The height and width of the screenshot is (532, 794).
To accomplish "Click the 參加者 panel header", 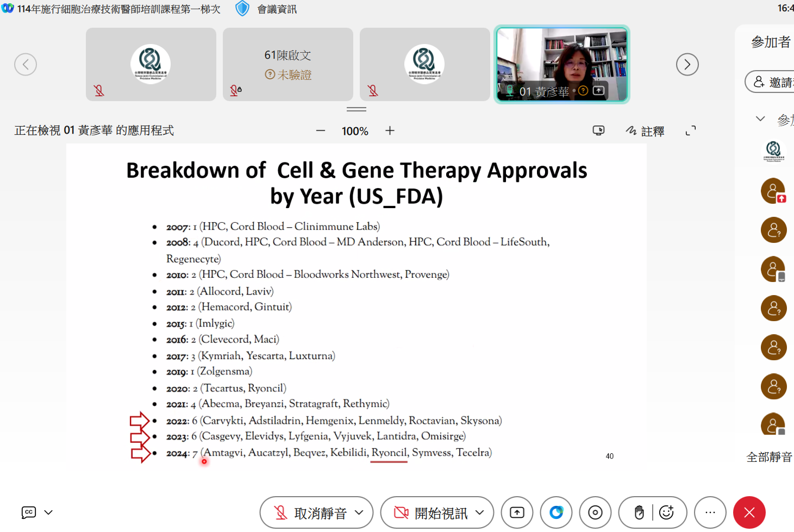I will point(771,42).
